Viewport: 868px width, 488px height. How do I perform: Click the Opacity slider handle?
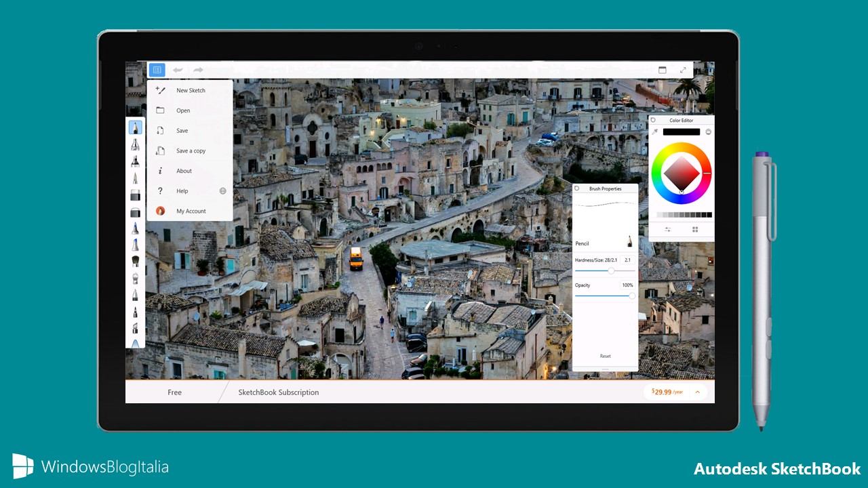632,296
